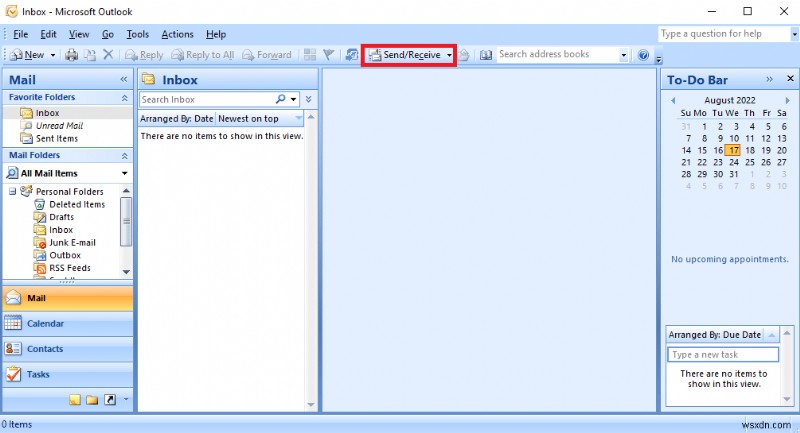Switch to the Mail pane button
Image resolution: width=800 pixels, height=433 pixels.
(x=67, y=298)
